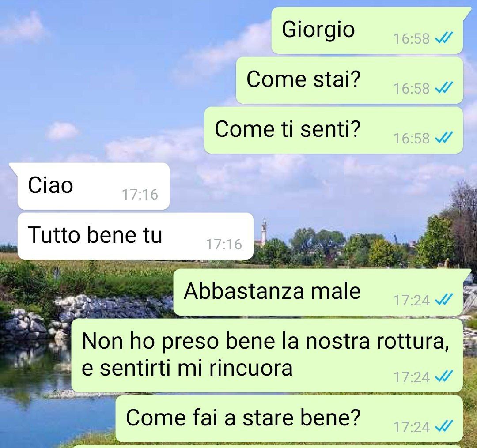
Task: Tap the blue ticks on the "rottura" message
Action: point(444,376)
